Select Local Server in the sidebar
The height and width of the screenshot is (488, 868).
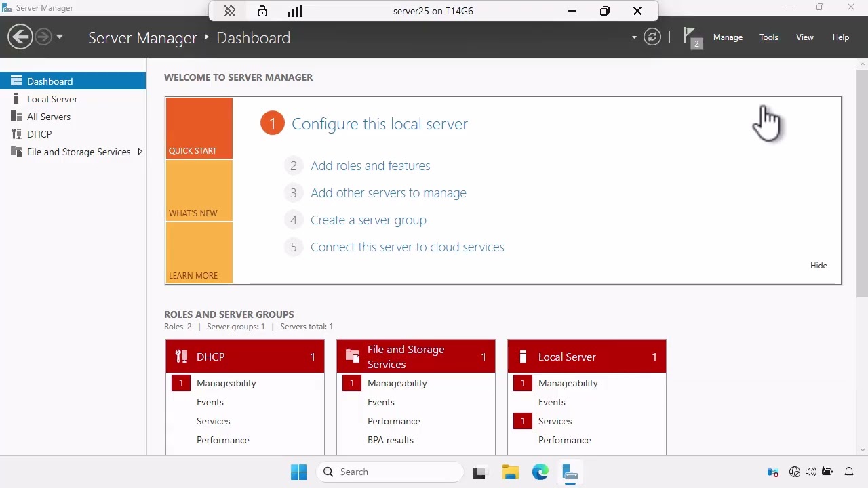pyautogui.click(x=73, y=99)
